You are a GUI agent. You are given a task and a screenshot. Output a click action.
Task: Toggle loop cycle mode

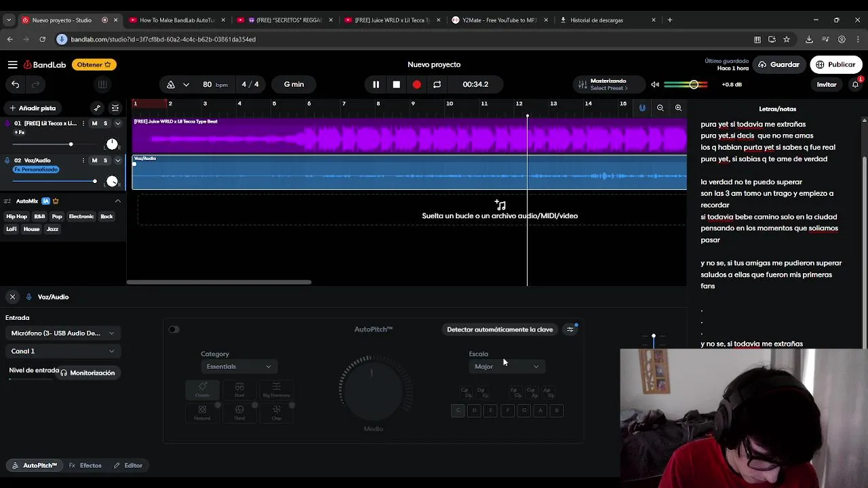click(437, 85)
